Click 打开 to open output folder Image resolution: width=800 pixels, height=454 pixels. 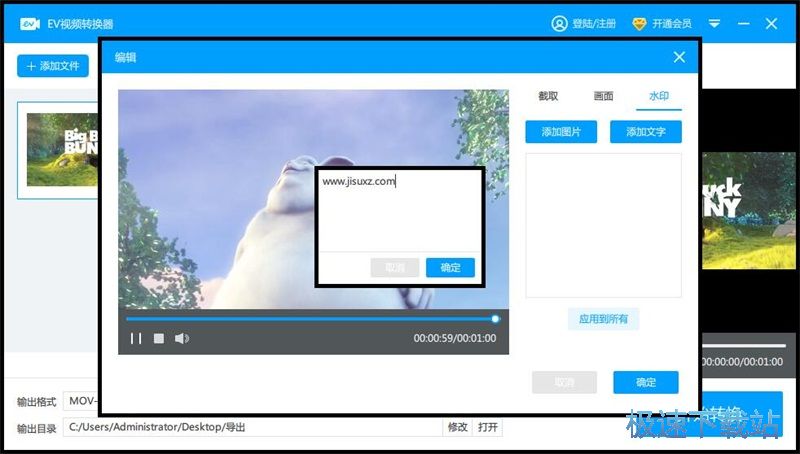[x=488, y=427]
